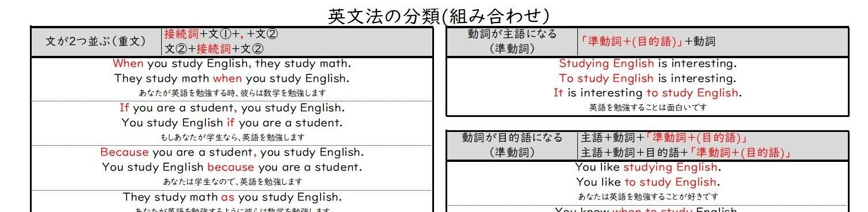Viewport: 868px width, 212px height.
Task: Select 'They study math as you study English.'
Action: 232,197
